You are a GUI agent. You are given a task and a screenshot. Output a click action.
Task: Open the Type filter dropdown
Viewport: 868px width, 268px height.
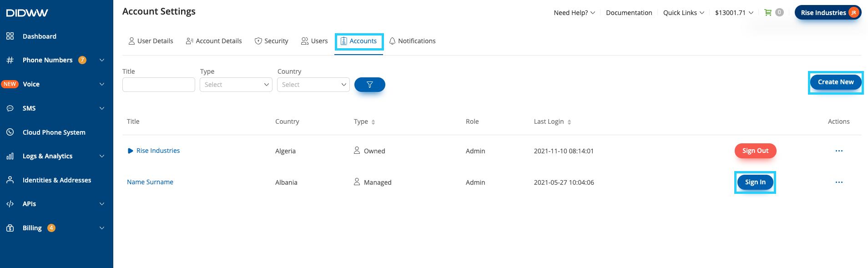coord(236,85)
